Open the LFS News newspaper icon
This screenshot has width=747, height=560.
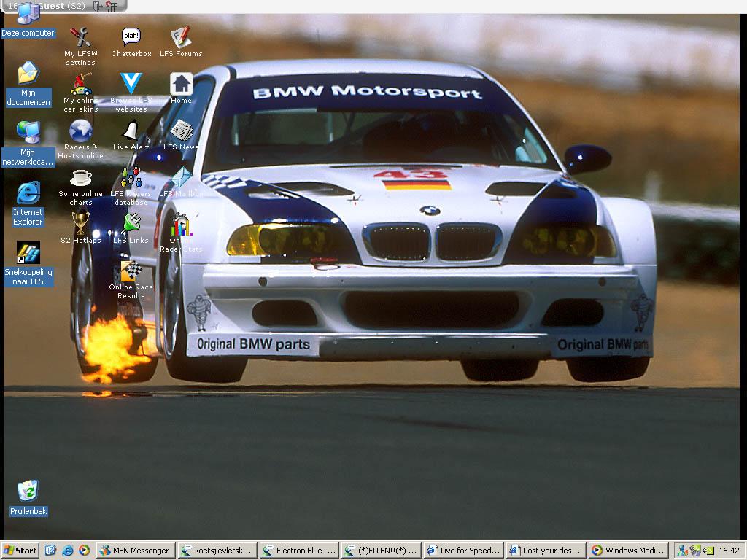tap(182, 131)
